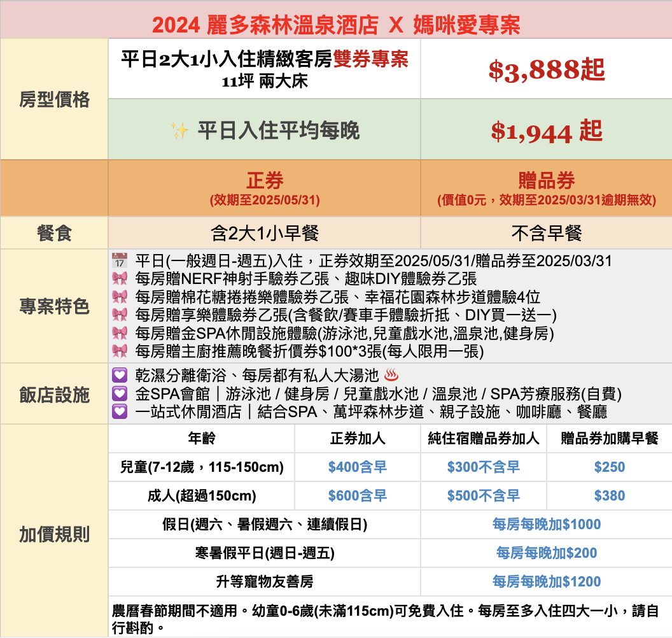Click the purple heart beside 一站式休閒酒店
672x638 pixels.
point(119,412)
